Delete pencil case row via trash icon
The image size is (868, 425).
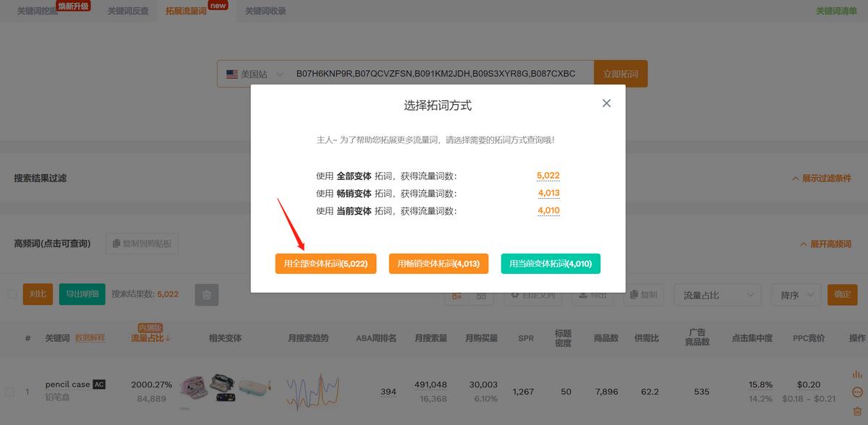857,411
